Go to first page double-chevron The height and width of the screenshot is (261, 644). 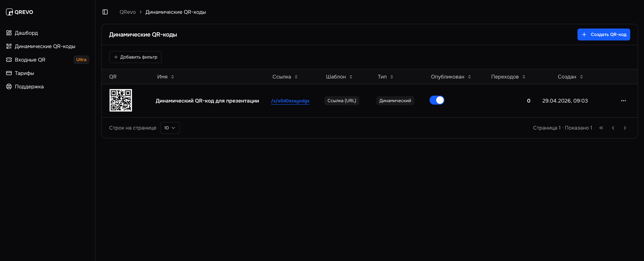click(601, 128)
